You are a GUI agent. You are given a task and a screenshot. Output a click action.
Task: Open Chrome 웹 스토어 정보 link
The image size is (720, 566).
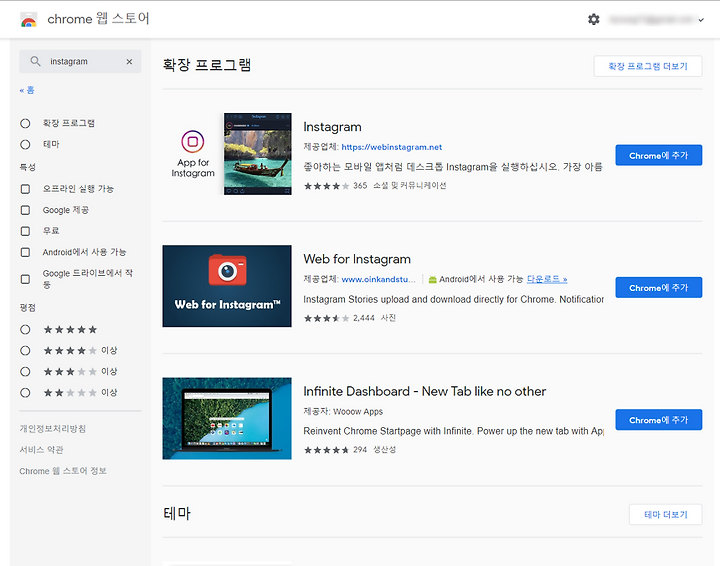[63, 471]
